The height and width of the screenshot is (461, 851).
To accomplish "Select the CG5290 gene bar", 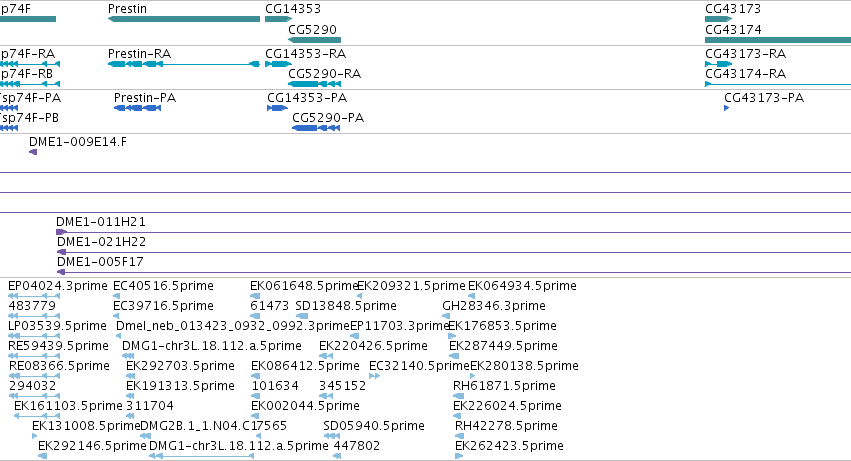I will [314, 40].
